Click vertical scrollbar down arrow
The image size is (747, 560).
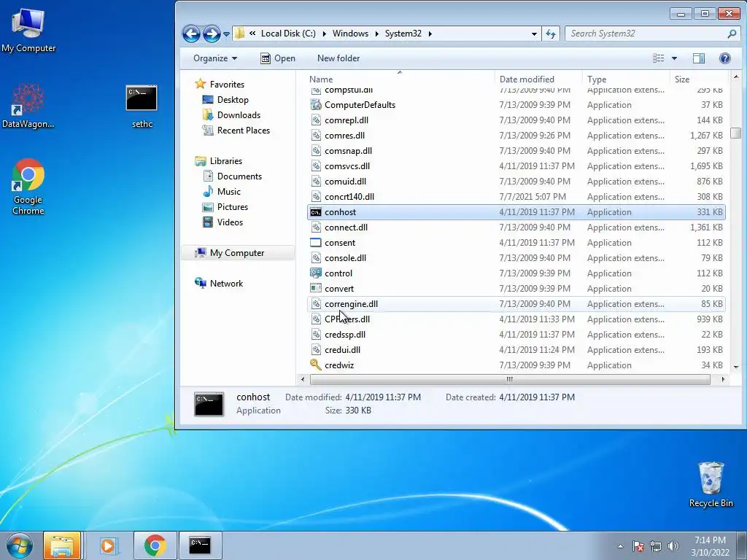click(x=736, y=367)
